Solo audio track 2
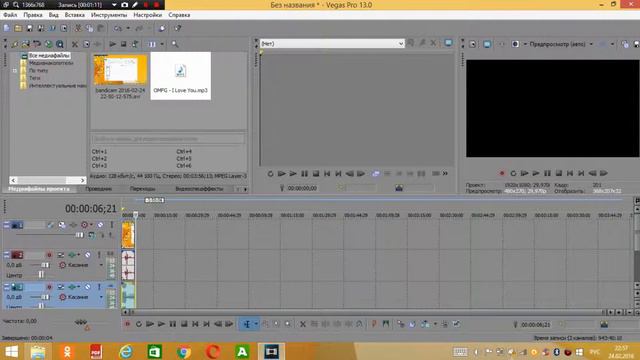640x360 pixels. click(99, 255)
